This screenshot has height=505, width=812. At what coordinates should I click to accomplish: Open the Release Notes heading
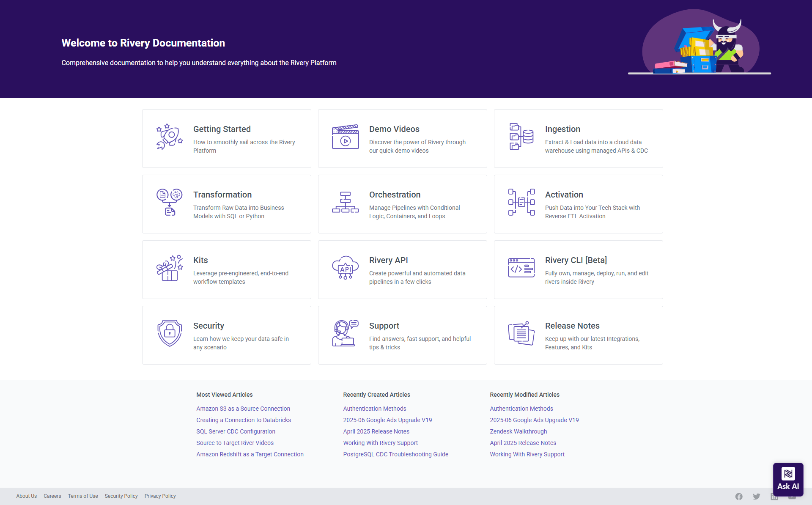(572, 326)
